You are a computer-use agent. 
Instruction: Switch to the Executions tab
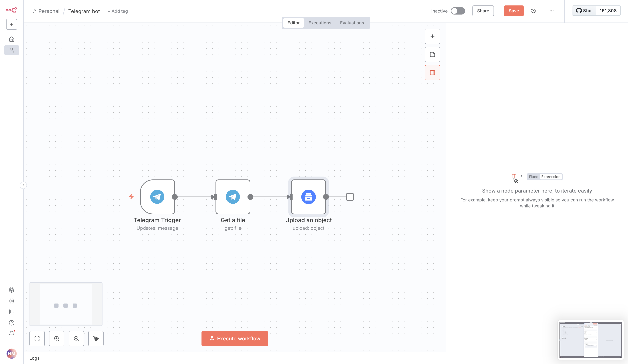320,23
